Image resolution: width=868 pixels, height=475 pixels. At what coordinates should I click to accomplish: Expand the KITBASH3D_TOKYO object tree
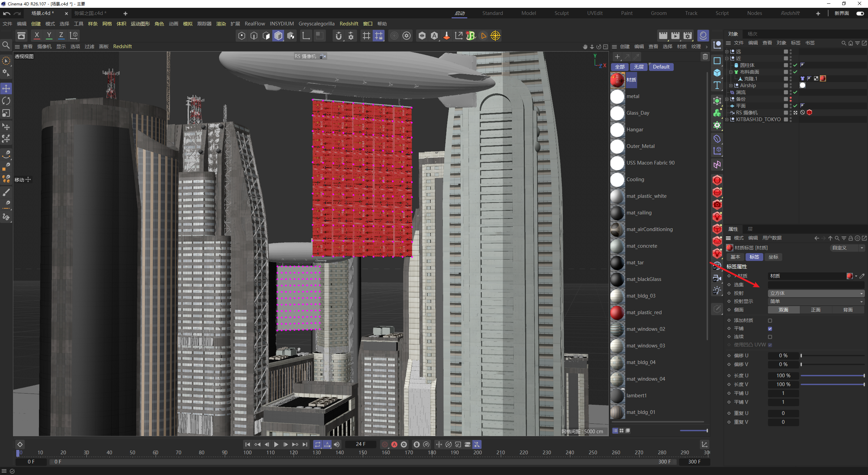point(727,119)
